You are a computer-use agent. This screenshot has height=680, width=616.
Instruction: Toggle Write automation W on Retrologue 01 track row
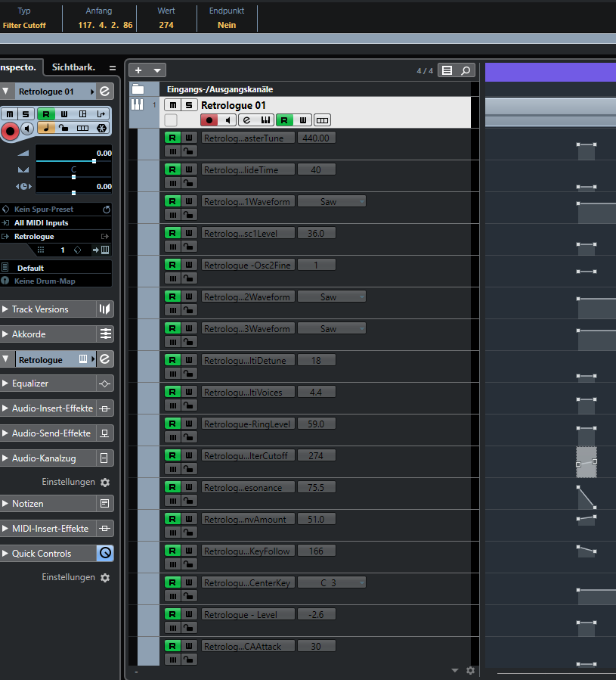point(303,120)
